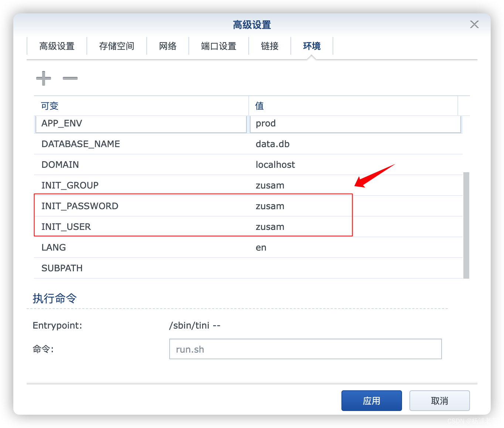This screenshot has width=504, height=428.
Task: Select the INIT_GROUP variable cell
Action: coord(141,185)
